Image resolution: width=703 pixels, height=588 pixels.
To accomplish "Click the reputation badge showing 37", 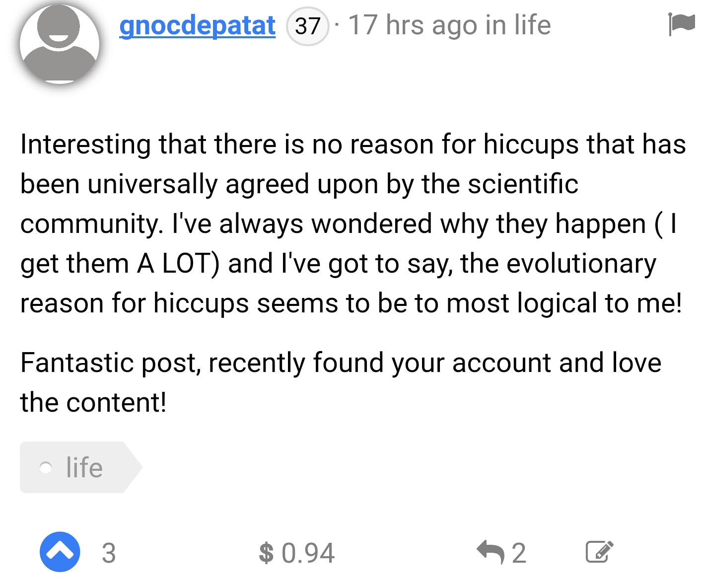I will (x=307, y=26).
